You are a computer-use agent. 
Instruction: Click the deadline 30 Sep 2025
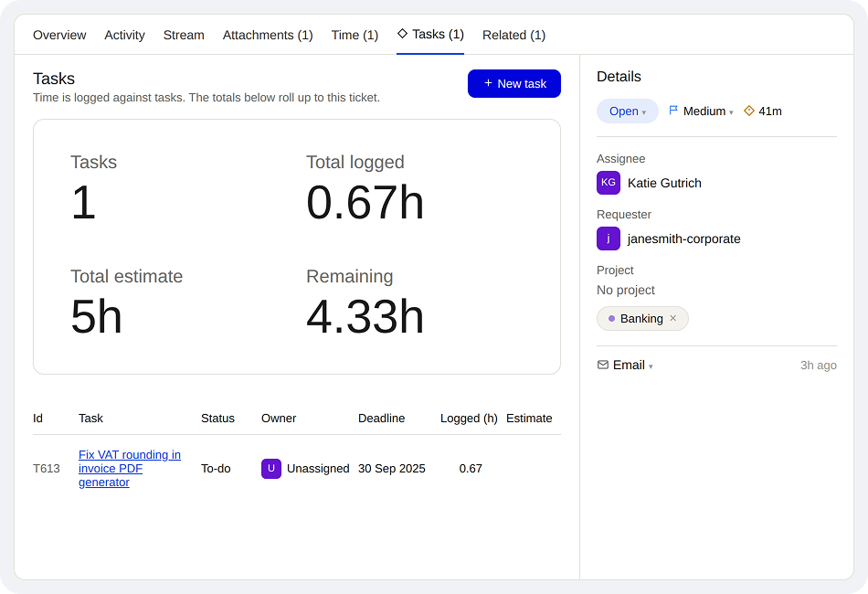click(391, 469)
